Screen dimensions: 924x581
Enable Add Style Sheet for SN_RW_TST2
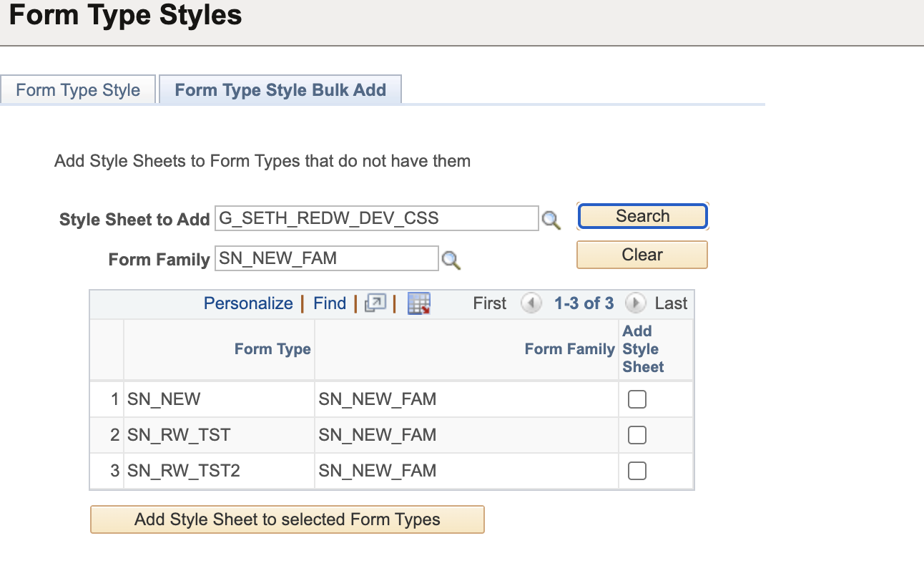pos(637,470)
